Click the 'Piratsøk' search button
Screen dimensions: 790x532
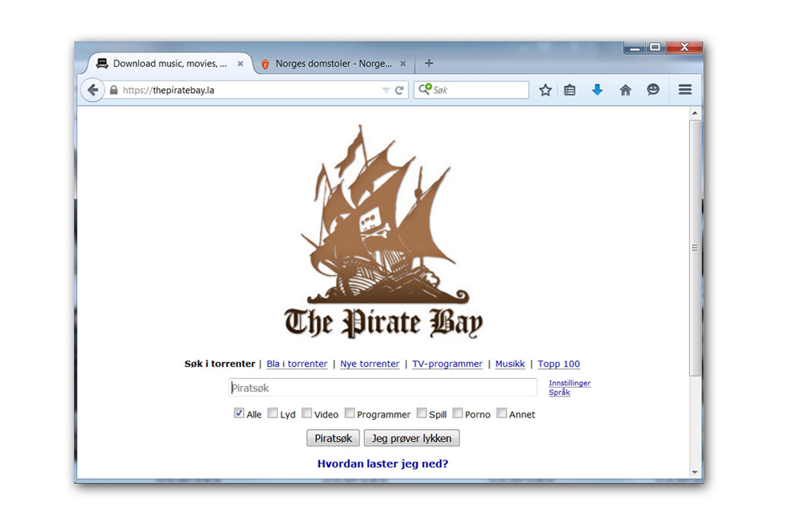333,438
